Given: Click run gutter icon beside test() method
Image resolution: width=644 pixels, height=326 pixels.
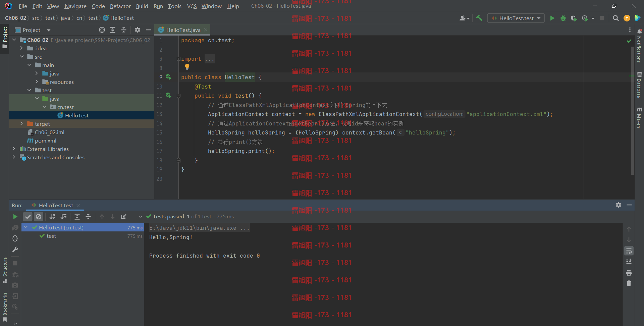Looking at the screenshot, I should (168, 96).
